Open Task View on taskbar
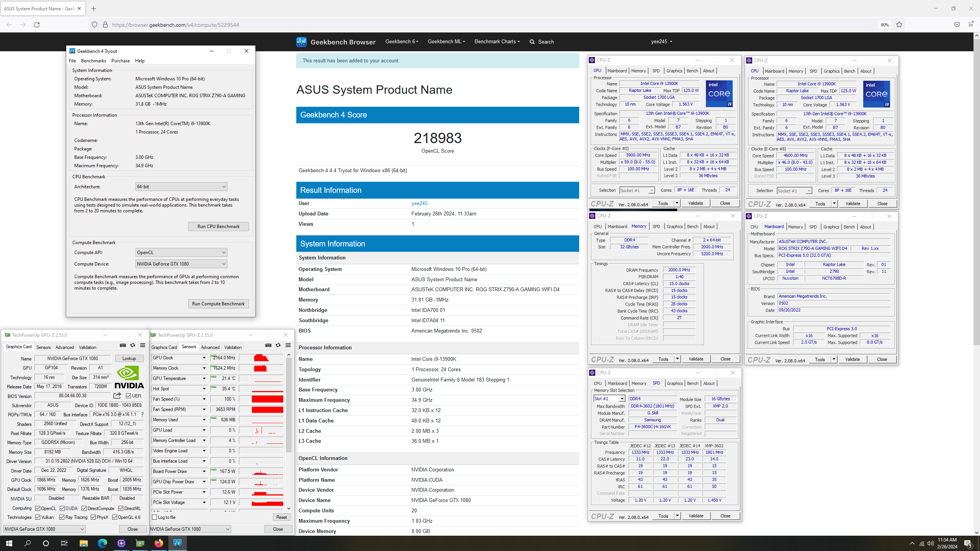 point(64,543)
